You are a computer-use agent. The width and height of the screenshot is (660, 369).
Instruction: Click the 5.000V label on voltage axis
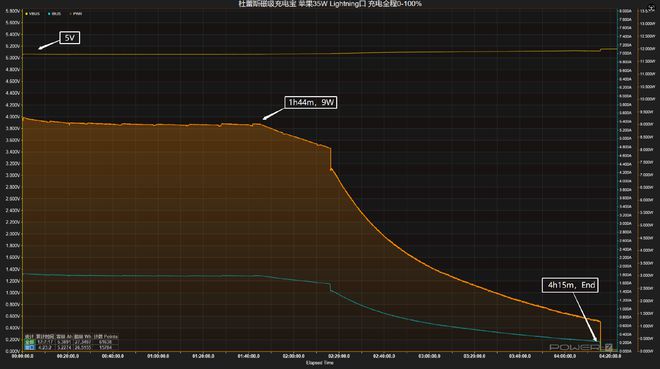[x=12, y=58]
